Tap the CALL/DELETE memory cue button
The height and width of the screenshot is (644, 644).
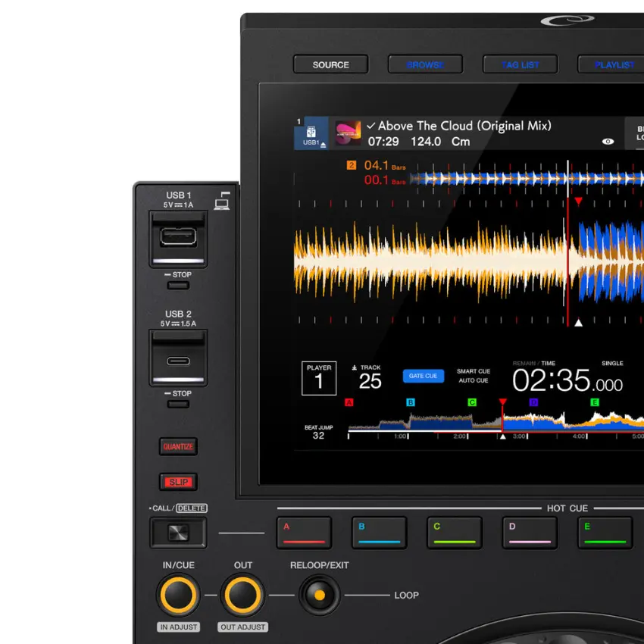point(178,533)
